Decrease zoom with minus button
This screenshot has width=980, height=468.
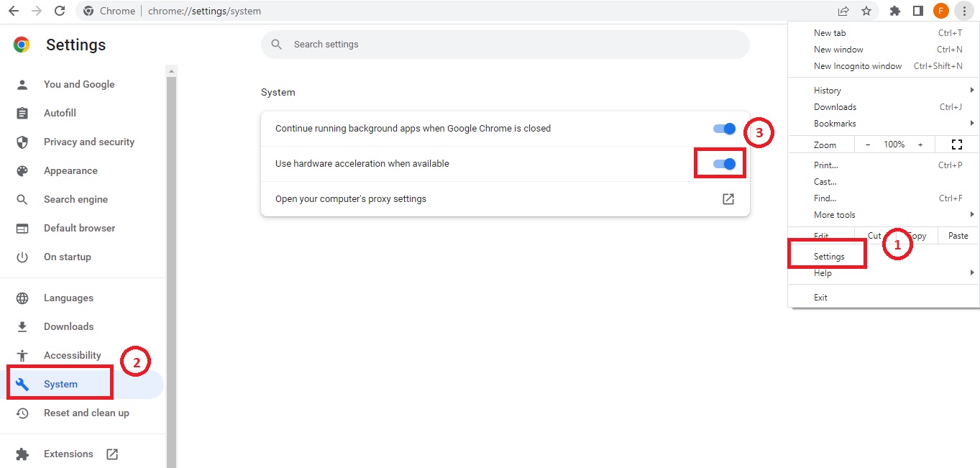tap(868, 144)
